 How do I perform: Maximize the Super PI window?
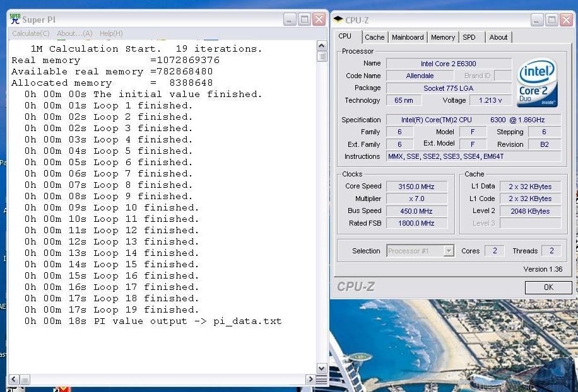(305, 19)
